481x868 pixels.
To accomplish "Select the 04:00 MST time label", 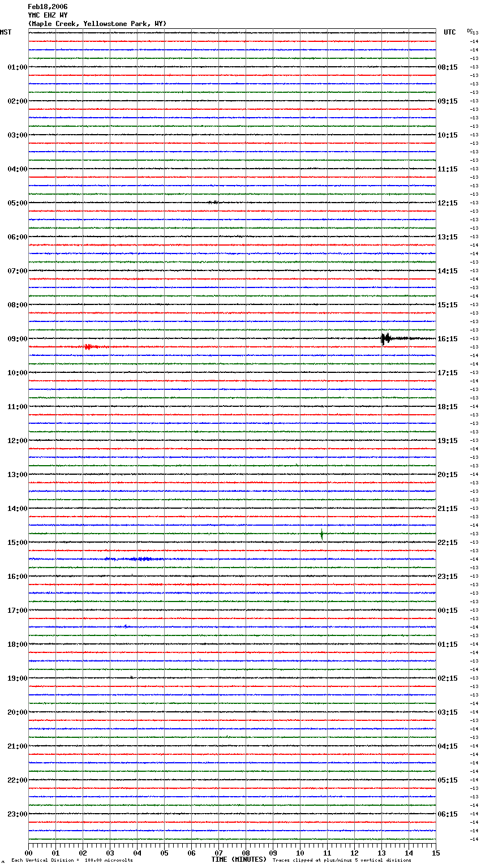I will [18, 169].
